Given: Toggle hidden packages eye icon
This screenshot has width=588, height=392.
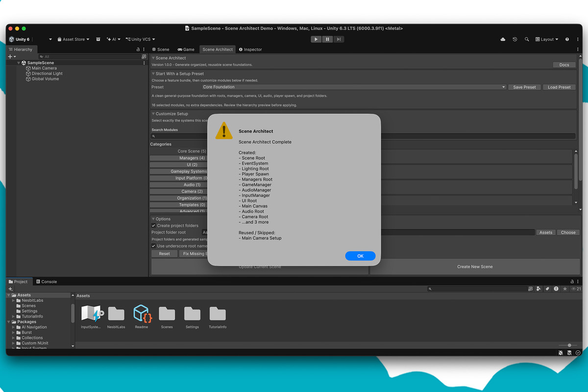Looking at the screenshot, I should coord(576,289).
